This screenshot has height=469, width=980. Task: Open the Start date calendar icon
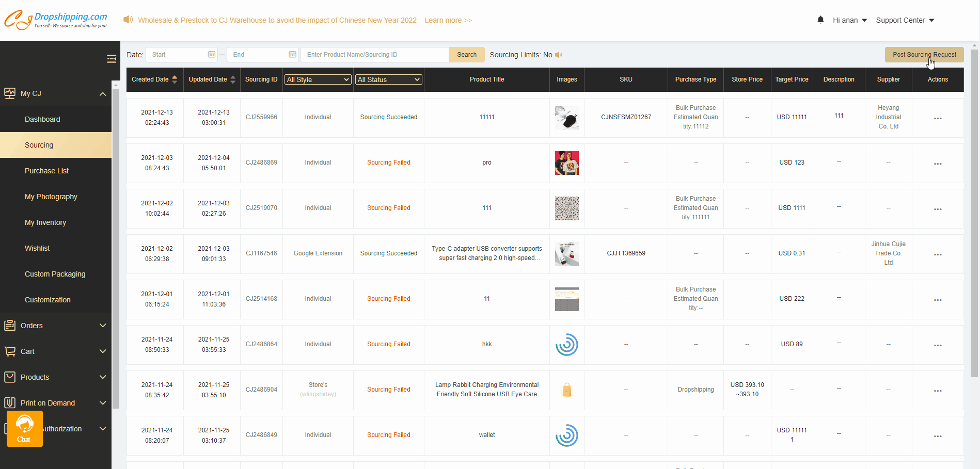(x=211, y=55)
